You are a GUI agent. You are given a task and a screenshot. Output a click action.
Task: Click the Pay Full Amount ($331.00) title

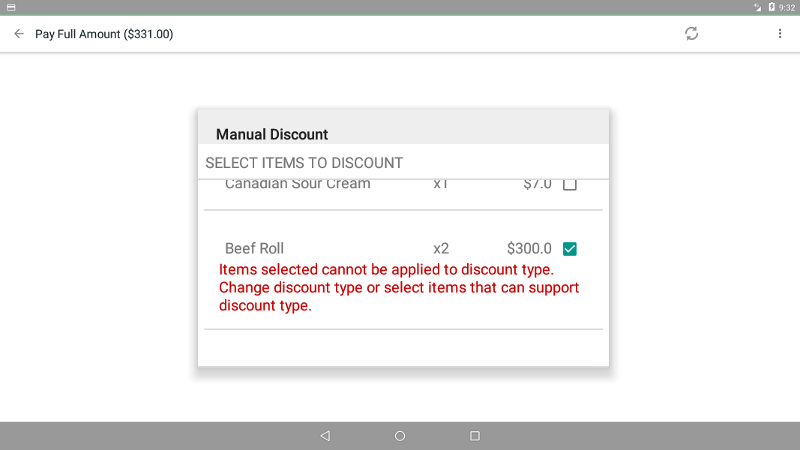pyautogui.click(x=104, y=34)
